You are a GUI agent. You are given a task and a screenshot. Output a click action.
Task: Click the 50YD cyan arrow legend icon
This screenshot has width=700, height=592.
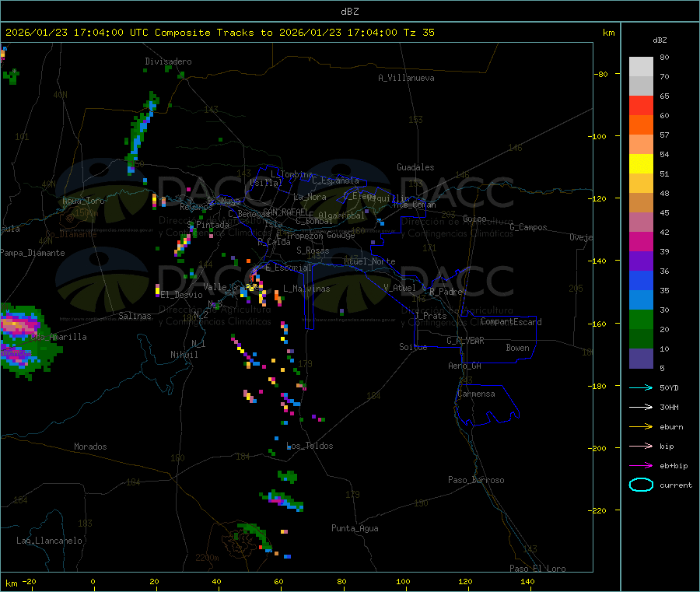click(x=641, y=387)
